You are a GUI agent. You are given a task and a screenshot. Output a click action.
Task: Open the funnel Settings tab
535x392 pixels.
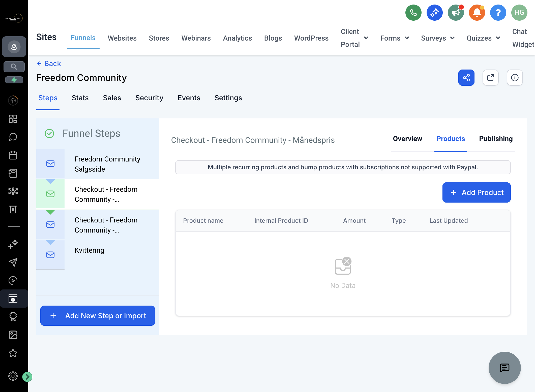point(228,98)
